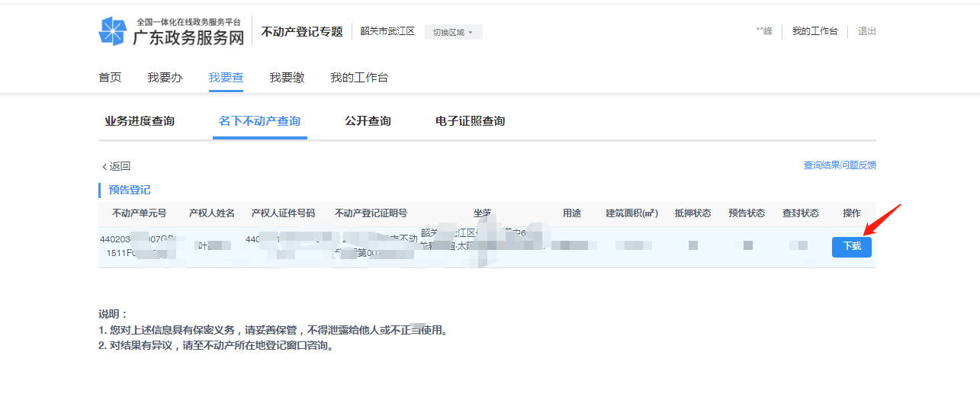The image size is (980, 413).
Task: Click the 退出 logout link
Action: [867, 31]
